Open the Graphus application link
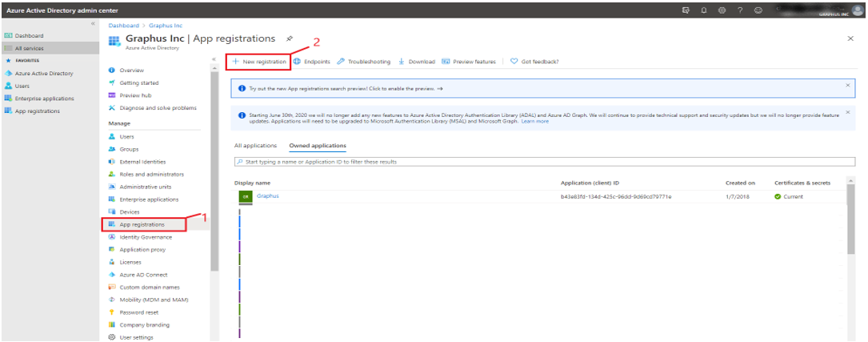The height and width of the screenshot is (342, 868). click(268, 195)
